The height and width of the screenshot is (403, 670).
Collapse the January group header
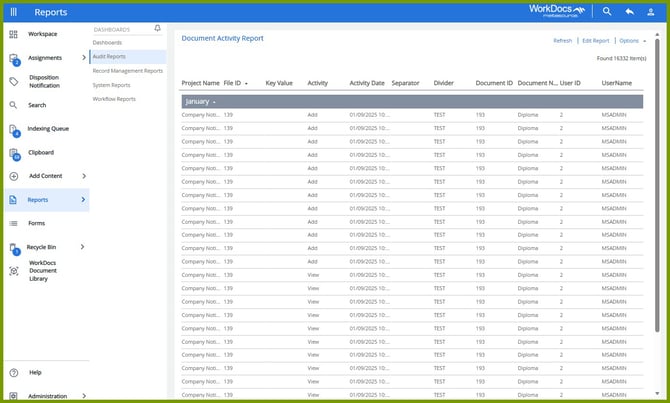(x=412, y=101)
